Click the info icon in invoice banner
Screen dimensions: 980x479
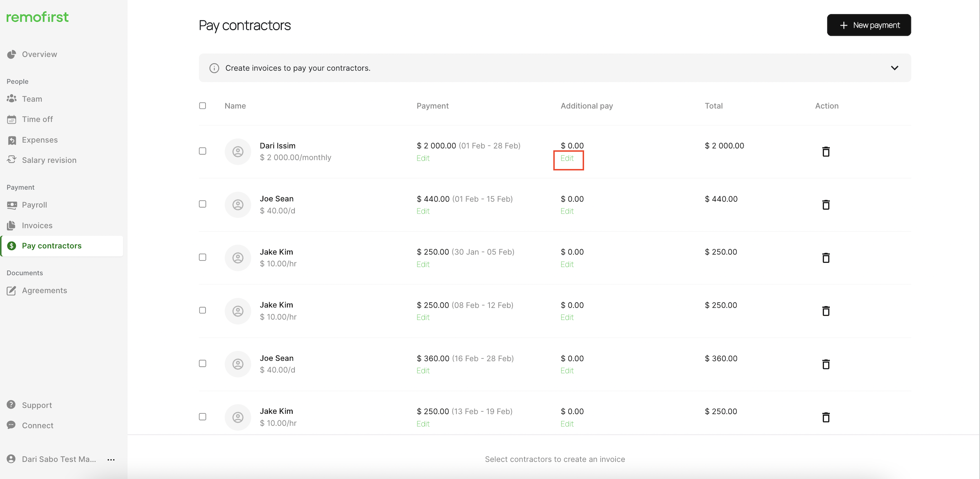pyautogui.click(x=214, y=68)
